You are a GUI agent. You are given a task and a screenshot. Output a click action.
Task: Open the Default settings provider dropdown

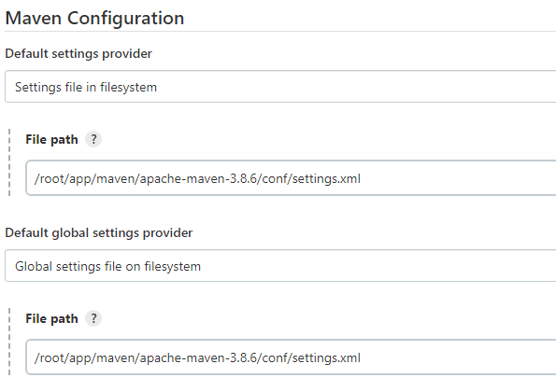(280, 87)
